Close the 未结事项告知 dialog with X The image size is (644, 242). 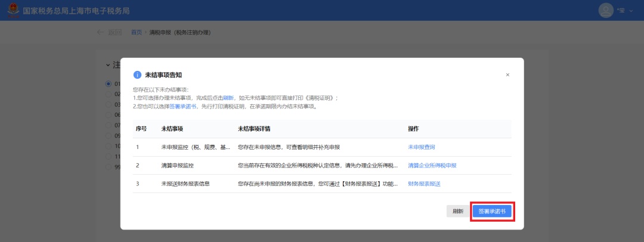point(507,75)
